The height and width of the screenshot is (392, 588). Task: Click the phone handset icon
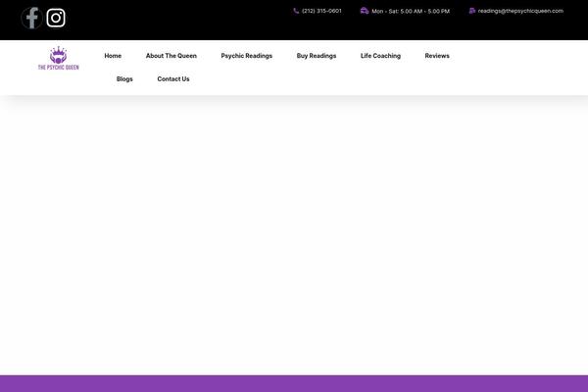(x=296, y=11)
